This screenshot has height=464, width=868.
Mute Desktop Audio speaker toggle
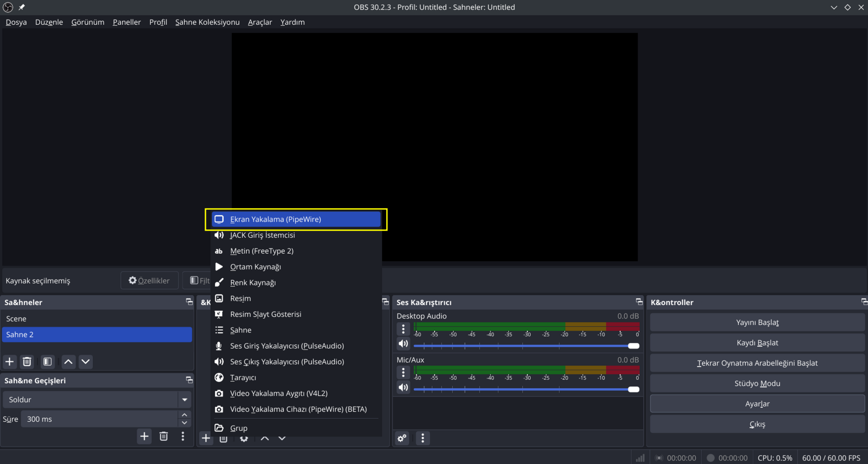click(x=403, y=344)
